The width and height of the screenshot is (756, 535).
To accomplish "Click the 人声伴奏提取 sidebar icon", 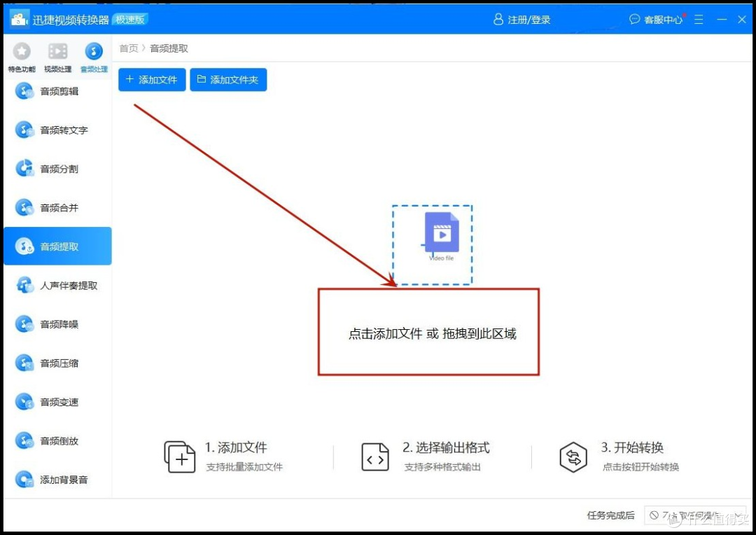I will [24, 285].
